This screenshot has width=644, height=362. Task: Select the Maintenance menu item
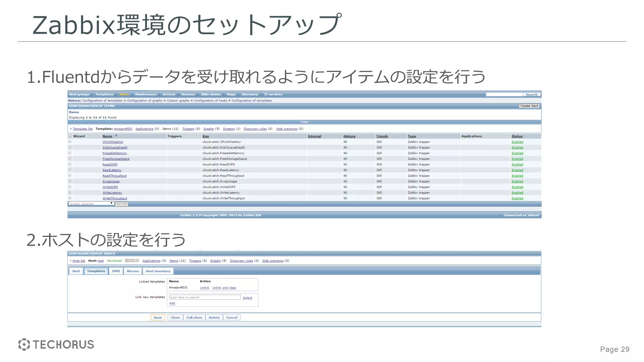pyautogui.click(x=146, y=94)
